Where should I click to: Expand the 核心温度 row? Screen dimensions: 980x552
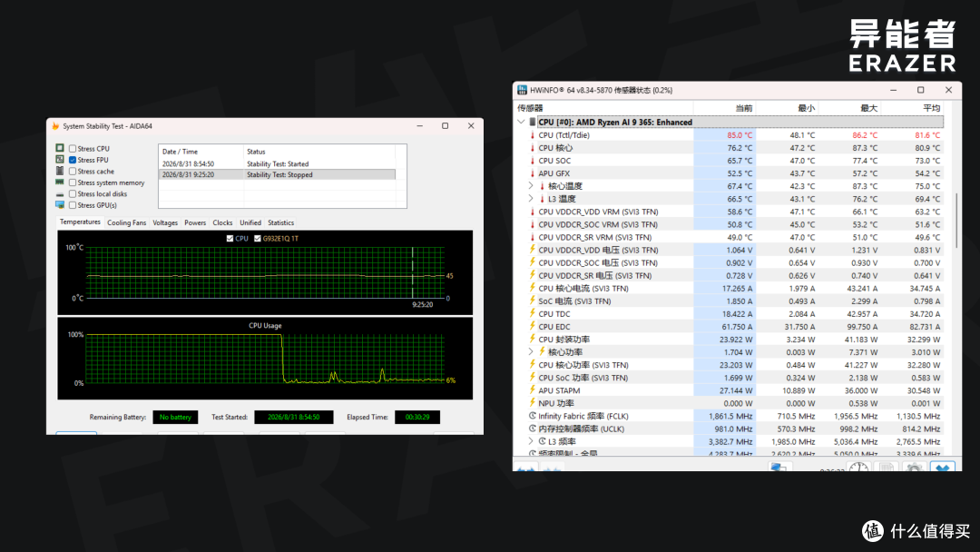click(x=531, y=186)
